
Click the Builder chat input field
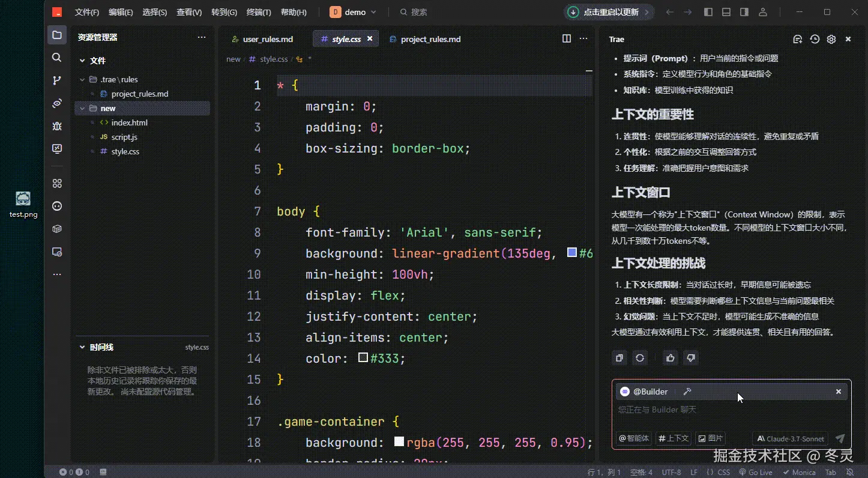pyautogui.click(x=731, y=410)
